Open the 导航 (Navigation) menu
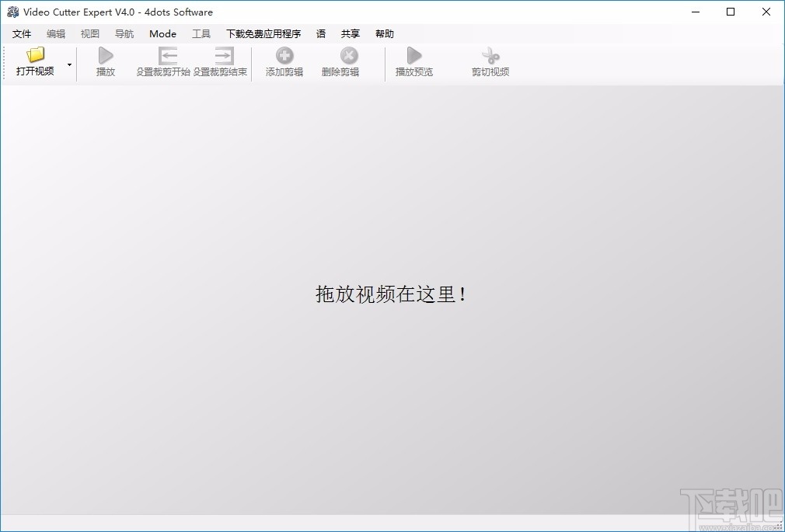785x532 pixels. tap(123, 33)
